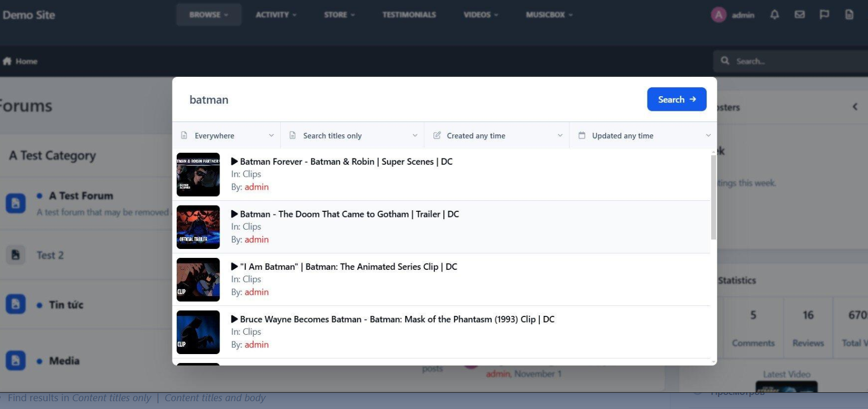Click the magnifier icon in header search
This screenshot has width=868, height=409.
pos(725,61)
